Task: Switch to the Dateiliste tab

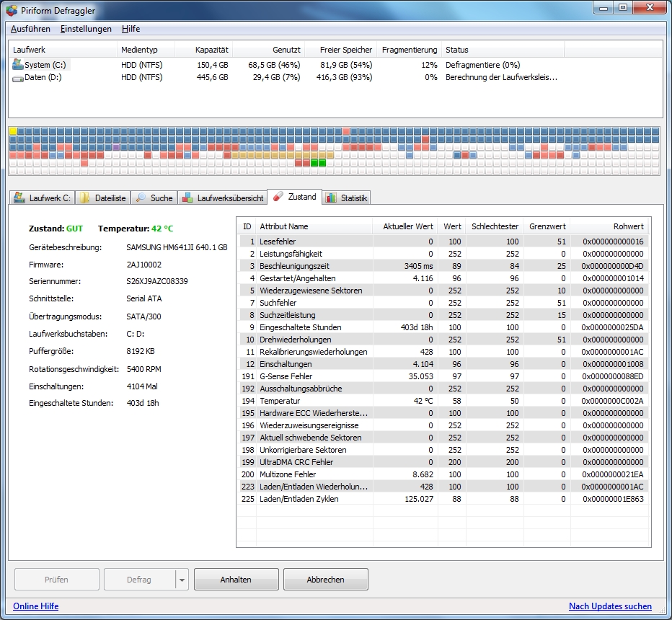Action: point(103,198)
